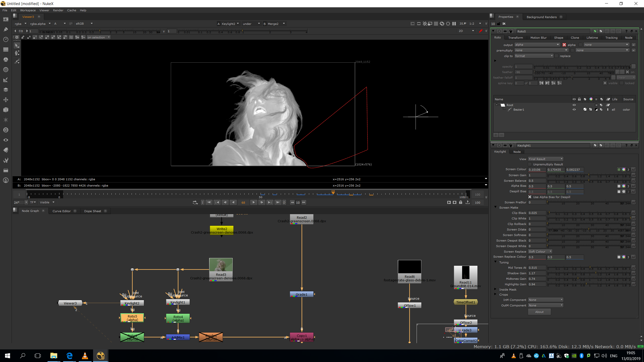The image size is (644, 362).
Task: Switch to the Curve Editor tab
Action: (x=61, y=211)
